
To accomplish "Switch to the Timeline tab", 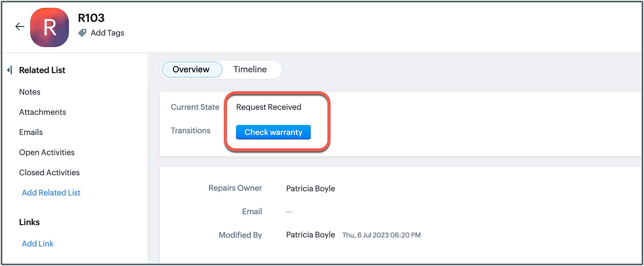I will tap(250, 70).
